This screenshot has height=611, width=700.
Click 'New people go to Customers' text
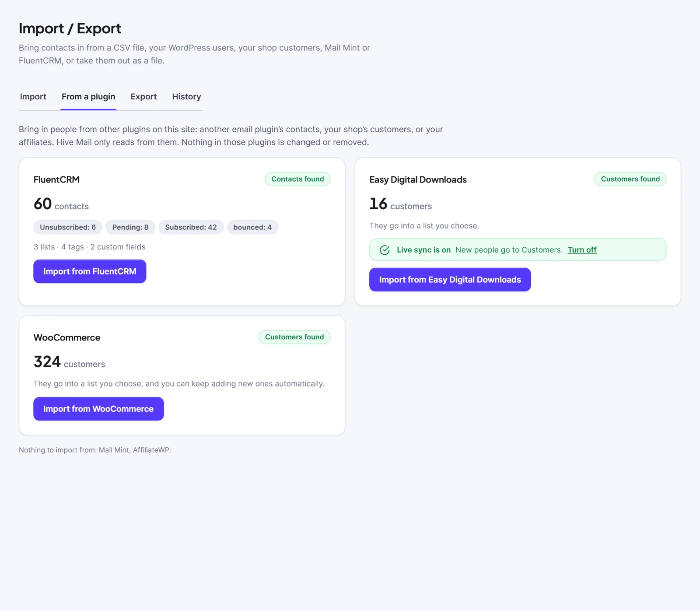pyautogui.click(x=509, y=250)
